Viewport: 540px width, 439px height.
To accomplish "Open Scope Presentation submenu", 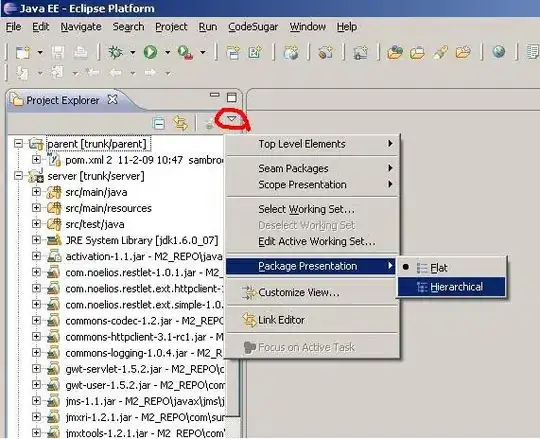I will pyautogui.click(x=312, y=185).
